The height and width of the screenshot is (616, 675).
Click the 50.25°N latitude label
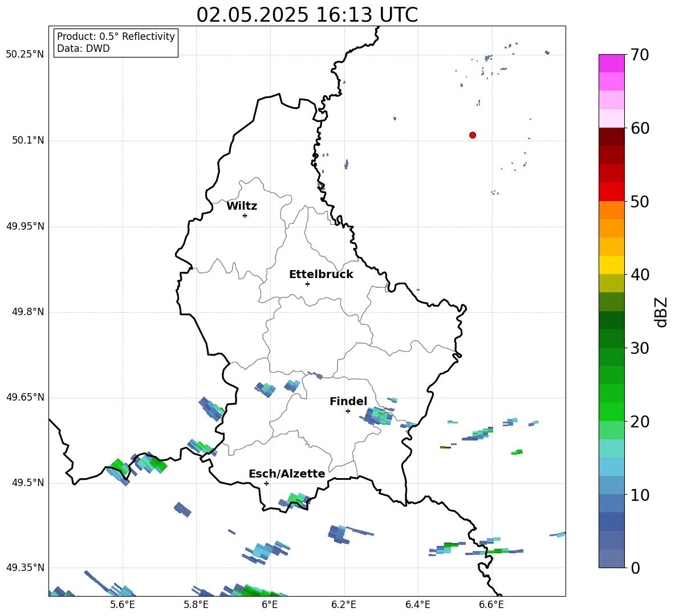(25, 54)
